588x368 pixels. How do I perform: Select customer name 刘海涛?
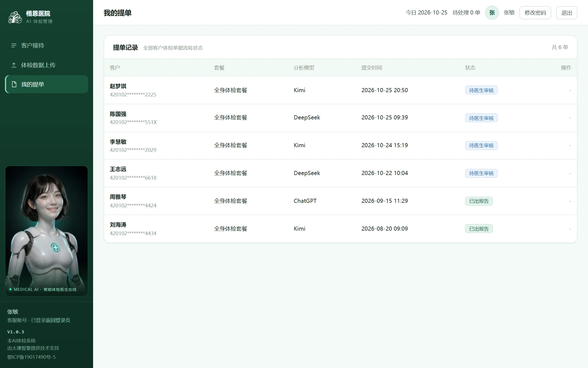coord(118,225)
